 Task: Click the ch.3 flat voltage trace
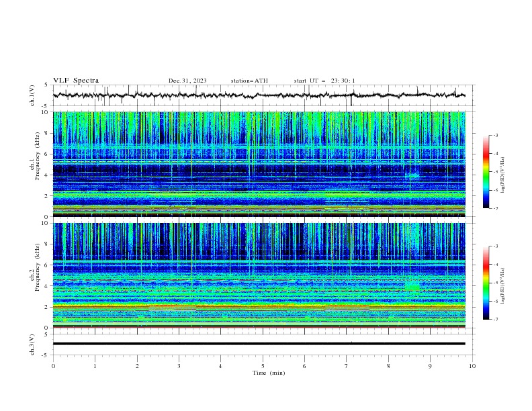[259, 344]
